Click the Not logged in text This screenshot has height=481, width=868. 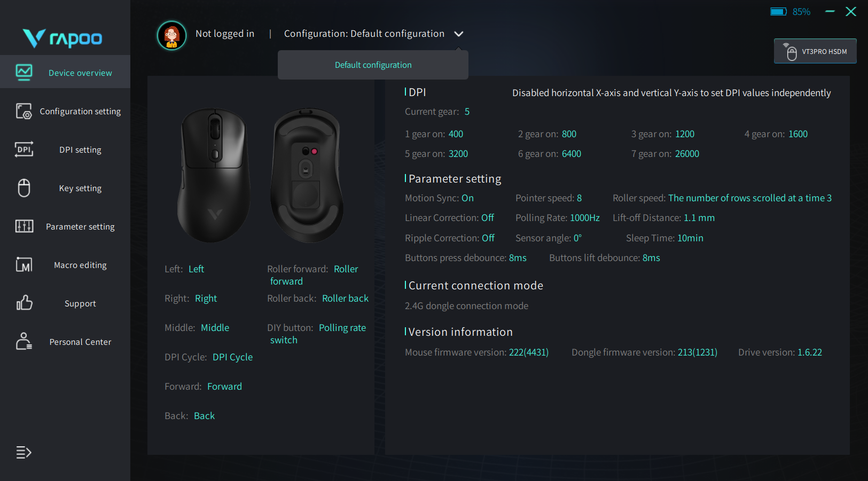(x=225, y=34)
